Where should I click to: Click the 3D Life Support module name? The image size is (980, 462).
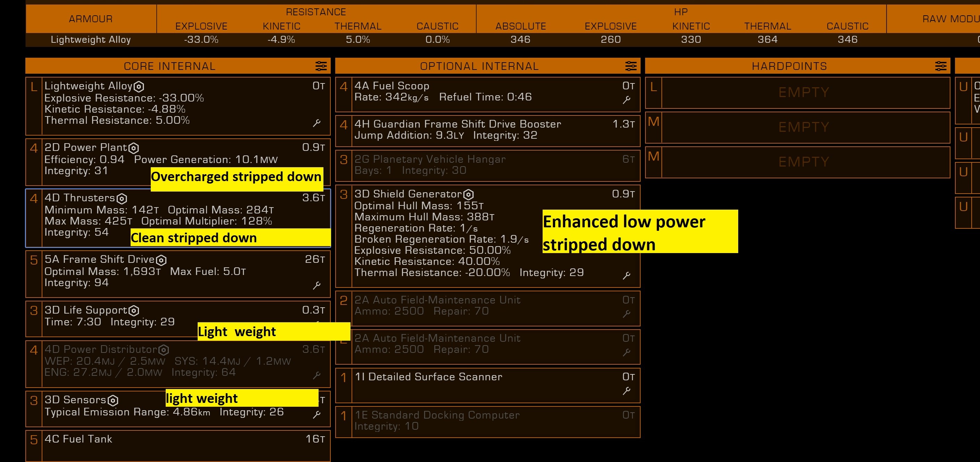[x=85, y=310]
